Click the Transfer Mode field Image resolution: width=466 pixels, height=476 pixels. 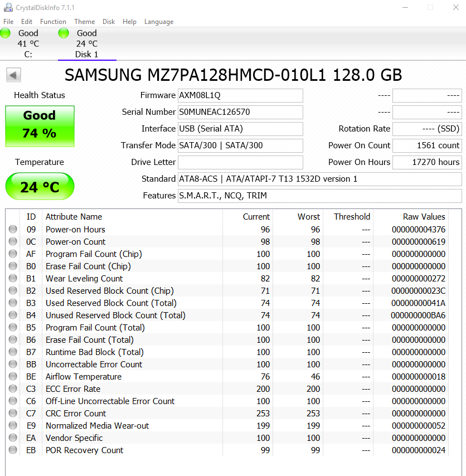point(240,145)
